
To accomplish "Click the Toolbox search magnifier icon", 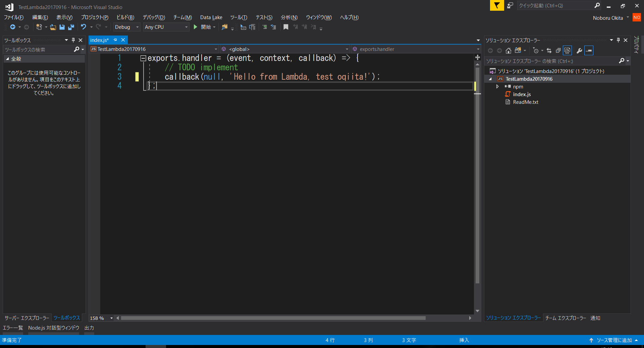I will pos(76,50).
